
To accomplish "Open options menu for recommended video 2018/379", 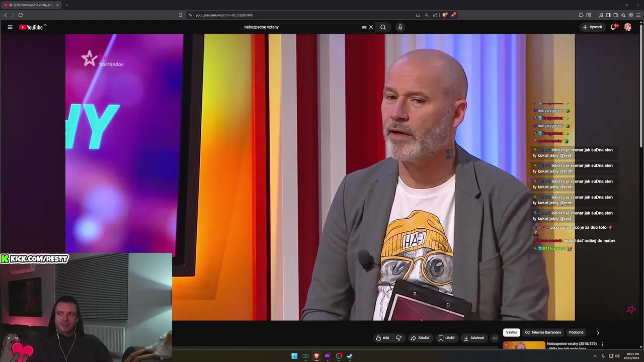I will click(x=602, y=344).
